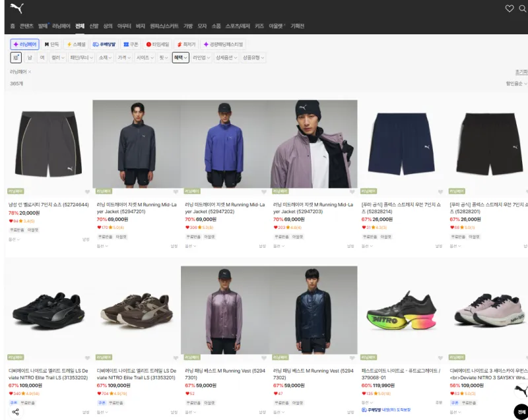Toggle the 남 gender filter
The image size is (528, 420).
tap(30, 57)
